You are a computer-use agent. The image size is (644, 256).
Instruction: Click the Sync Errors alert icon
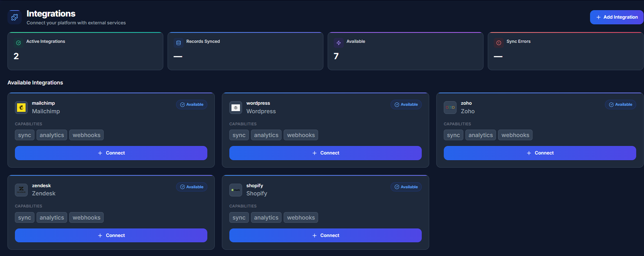499,43
